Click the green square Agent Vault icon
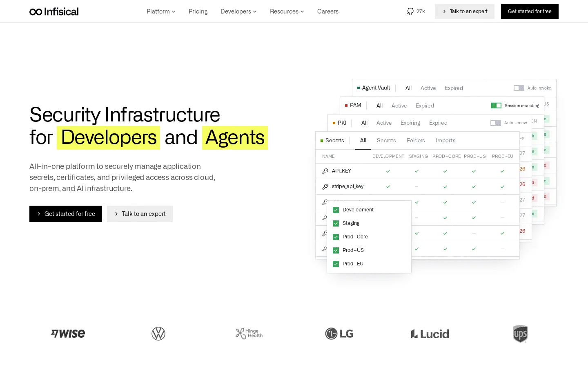Screen dimensions: 588x368 (359, 88)
